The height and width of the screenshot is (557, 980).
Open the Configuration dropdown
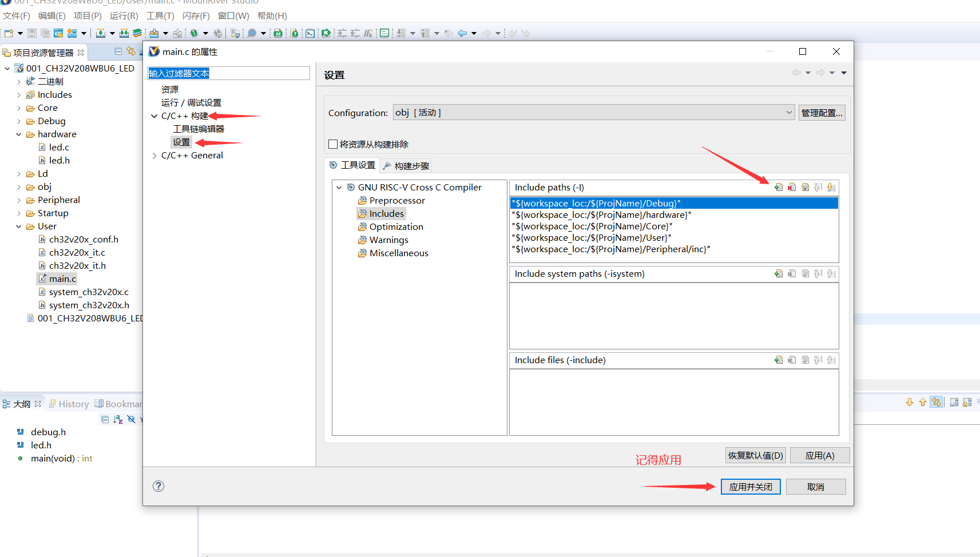coord(594,113)
